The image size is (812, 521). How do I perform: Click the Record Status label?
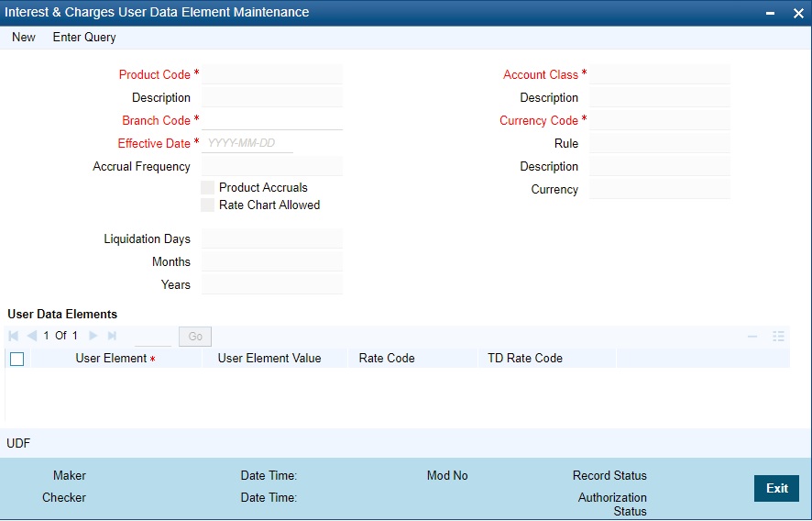(609, 475)
